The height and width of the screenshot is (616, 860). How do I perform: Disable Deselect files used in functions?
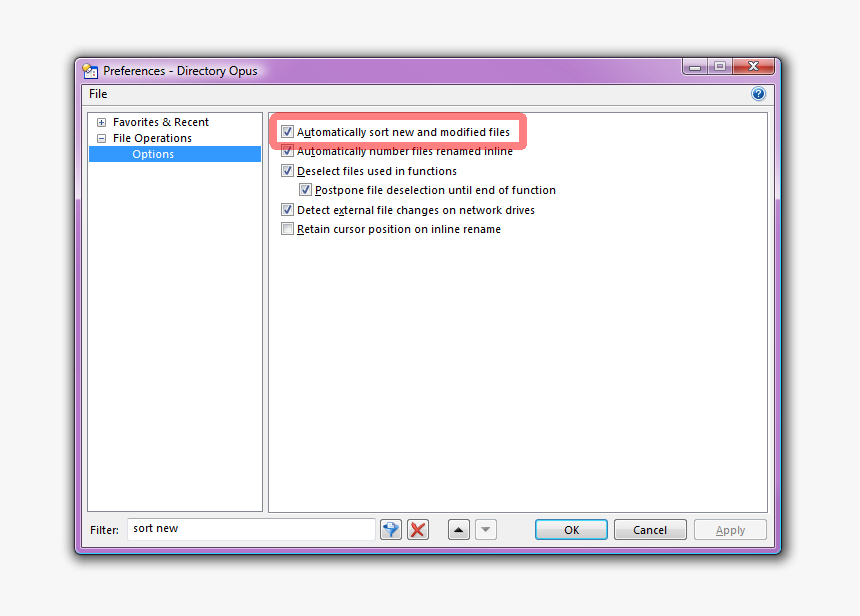287,171
